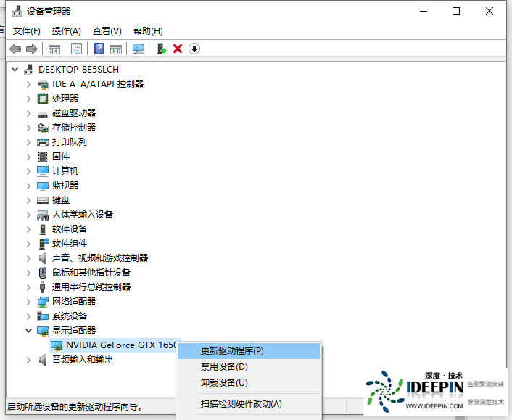This screenshot has width=512, height=420.
Task: Click the IDE ATA/ATAPI controller icon
Action: (x=43, y=84)
